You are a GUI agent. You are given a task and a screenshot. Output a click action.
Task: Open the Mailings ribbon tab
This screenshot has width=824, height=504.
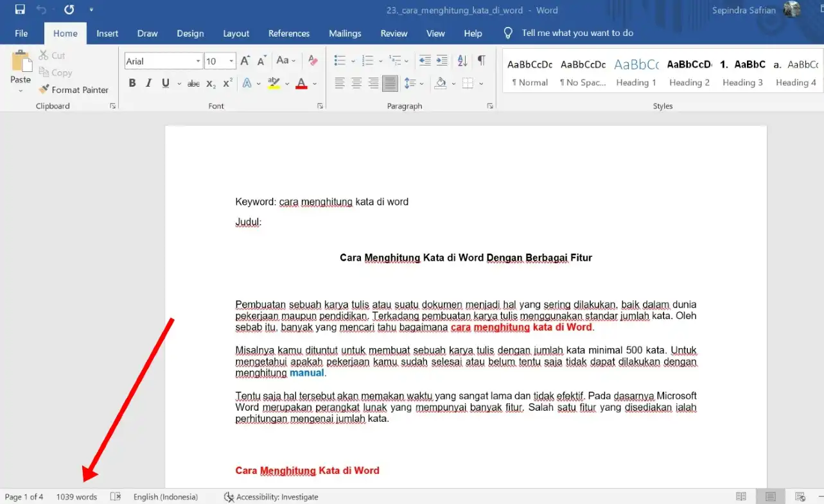click(x=345, y=33)
